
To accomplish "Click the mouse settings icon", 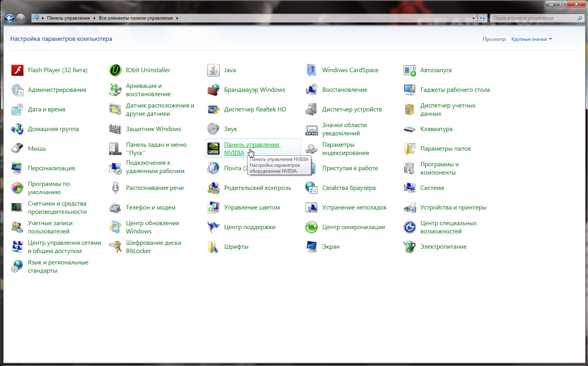I will (x=17, y=149).
